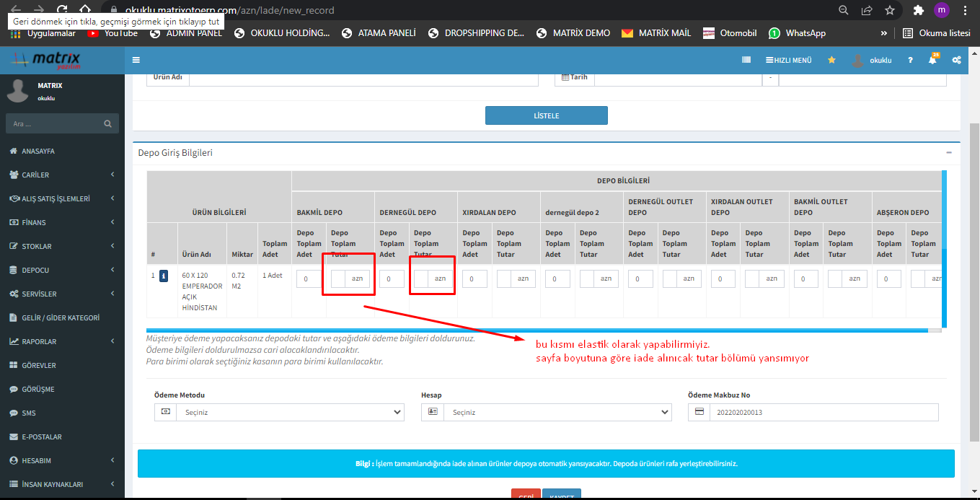This screenshot has height=500, width=980.
Task: Open HIZLI MENÜ in the top bar
Action: pos(789,61)
